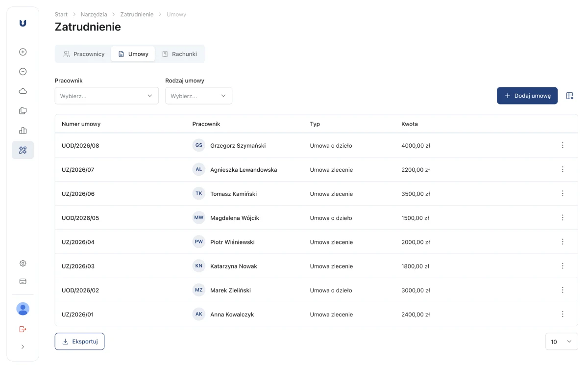The width and height of the screenshot is (588, 368).
Task: Go to Narzędzia in the breadcrumb
Action: pyautogui.click(x=94, y=14)
